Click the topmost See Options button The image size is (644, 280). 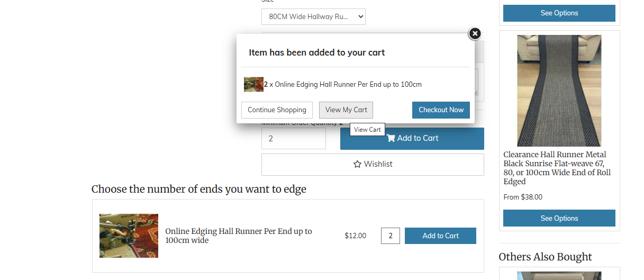click(x=559, y=13)
